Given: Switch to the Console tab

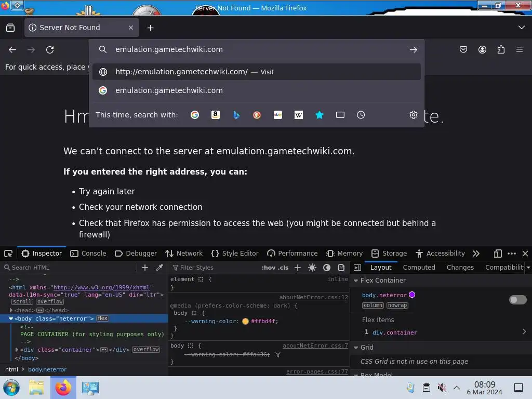Looking at the screenshot, I should coord(88,254).
